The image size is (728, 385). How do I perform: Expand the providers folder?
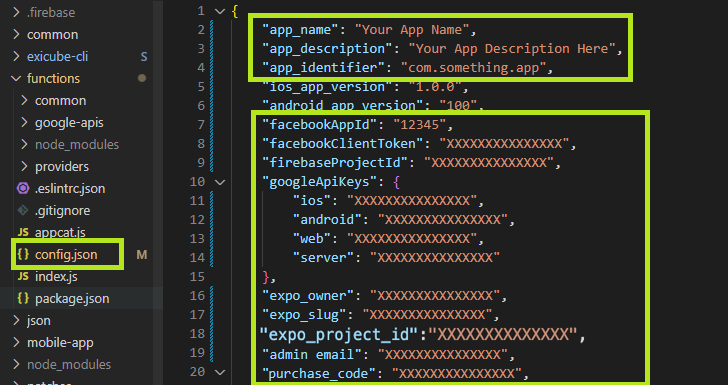(25, 166)
